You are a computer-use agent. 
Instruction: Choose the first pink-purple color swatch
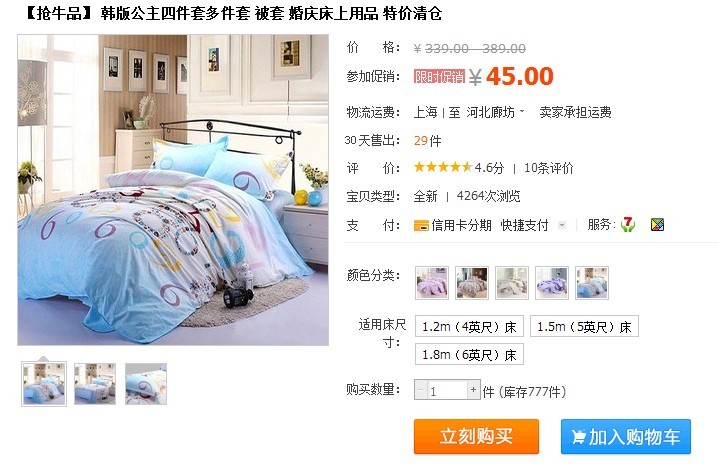click(x=432, y=283)
